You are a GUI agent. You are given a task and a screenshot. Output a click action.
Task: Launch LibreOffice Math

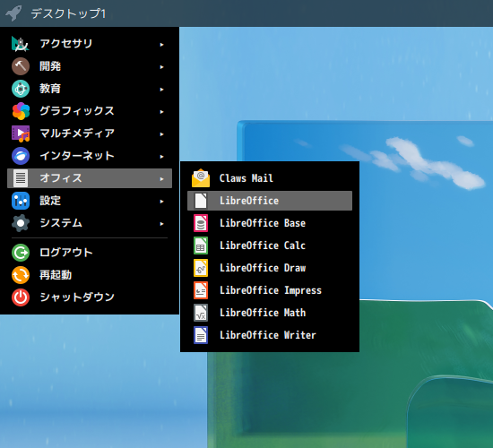270,313
